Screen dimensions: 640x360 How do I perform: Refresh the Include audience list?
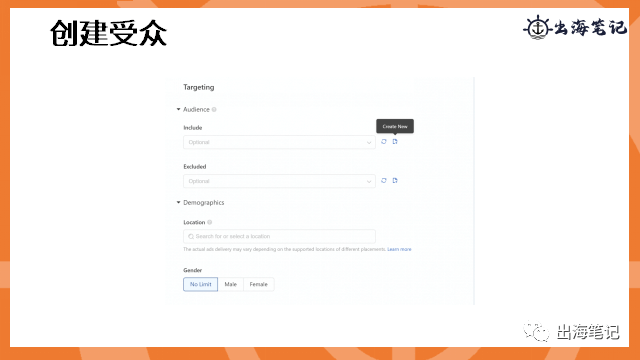384,142
